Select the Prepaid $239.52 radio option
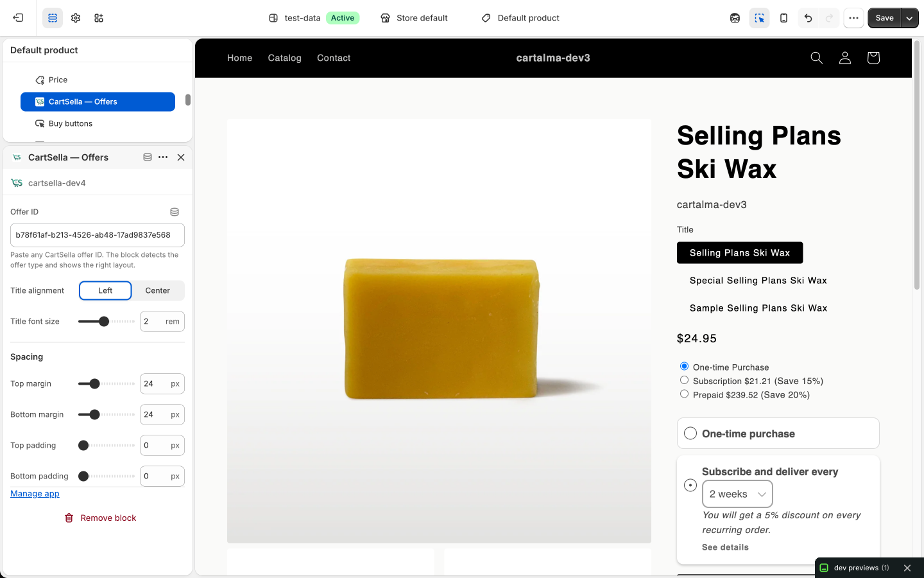924x578 pixels. pos(684,394)
